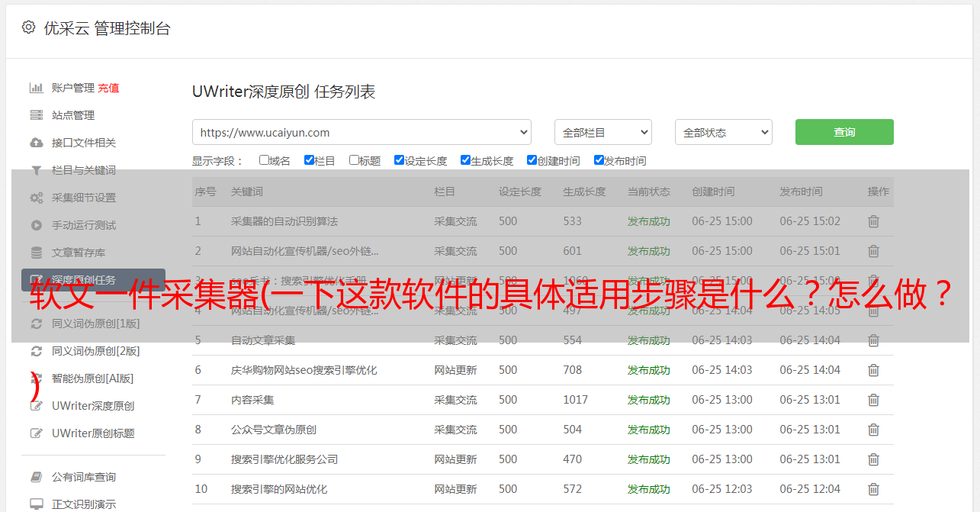
Task: Delete 搜索引擎优化服务公司 task via trash icon
Action: click(873, 459)
